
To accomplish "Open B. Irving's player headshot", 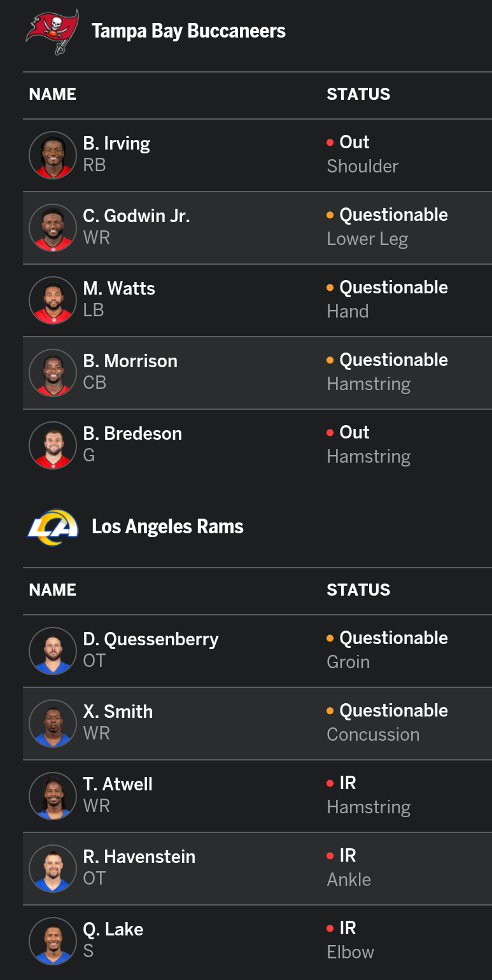I will point(53,155).
